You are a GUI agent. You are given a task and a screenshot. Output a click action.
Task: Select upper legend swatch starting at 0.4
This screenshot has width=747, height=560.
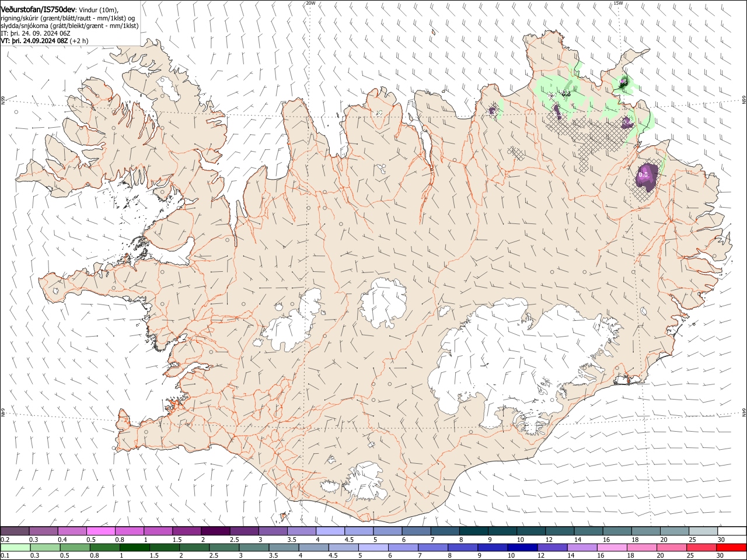pos(72,531)
